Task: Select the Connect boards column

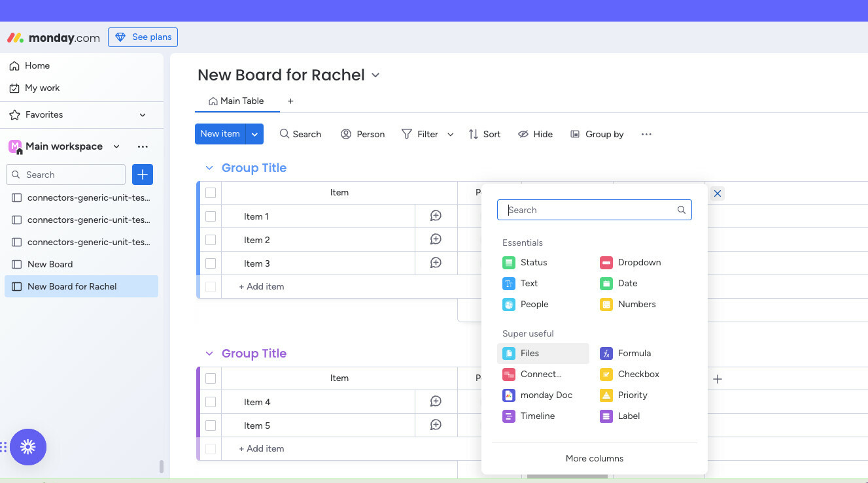Action: 533,374
